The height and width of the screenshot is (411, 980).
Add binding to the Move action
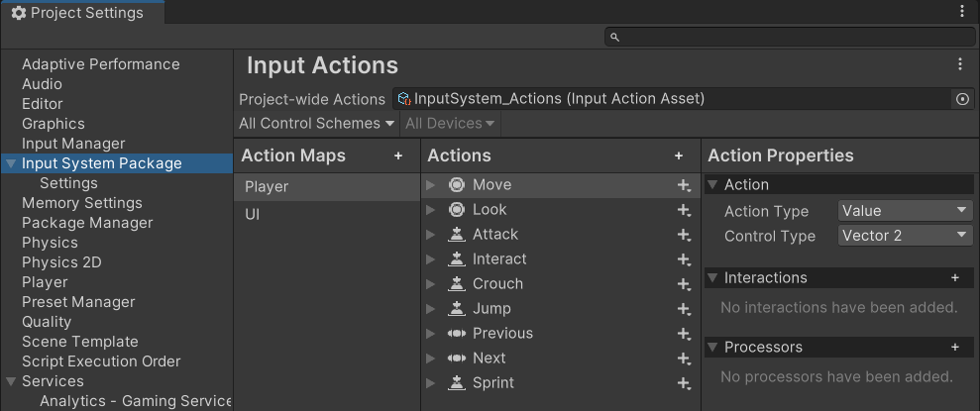(683, 185)
